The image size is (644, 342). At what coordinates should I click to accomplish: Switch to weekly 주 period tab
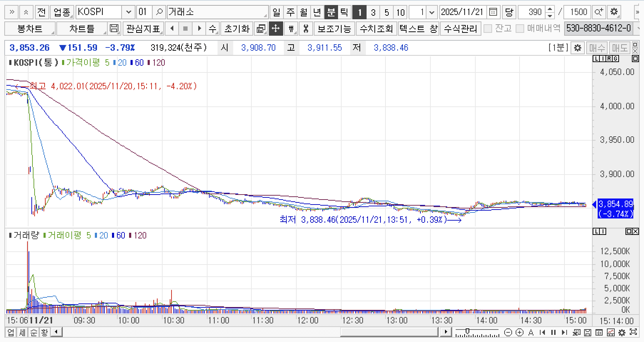pos(291,12)
